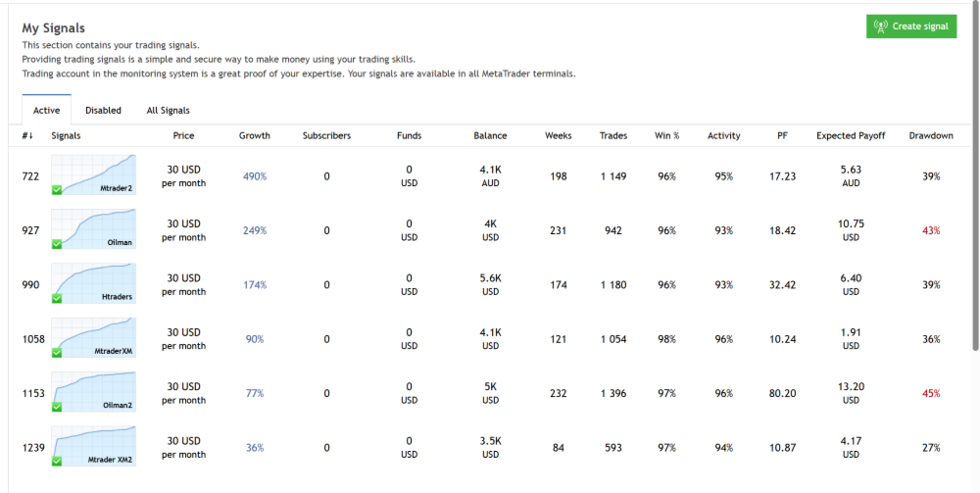The height and width of the screenshot is (493, 980).
Task: Click green checkmark icon on MtraderXM signal
Action: pos(57,353)
